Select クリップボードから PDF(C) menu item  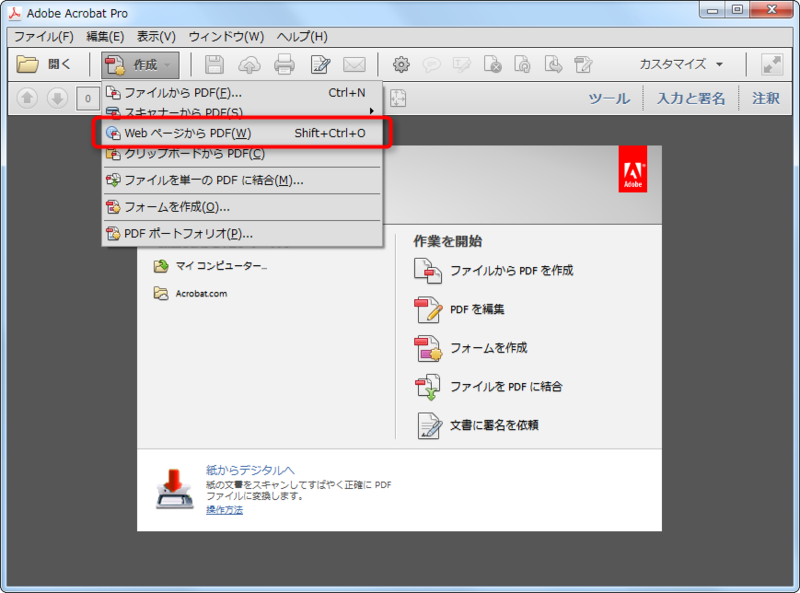[x=242, y=154]
